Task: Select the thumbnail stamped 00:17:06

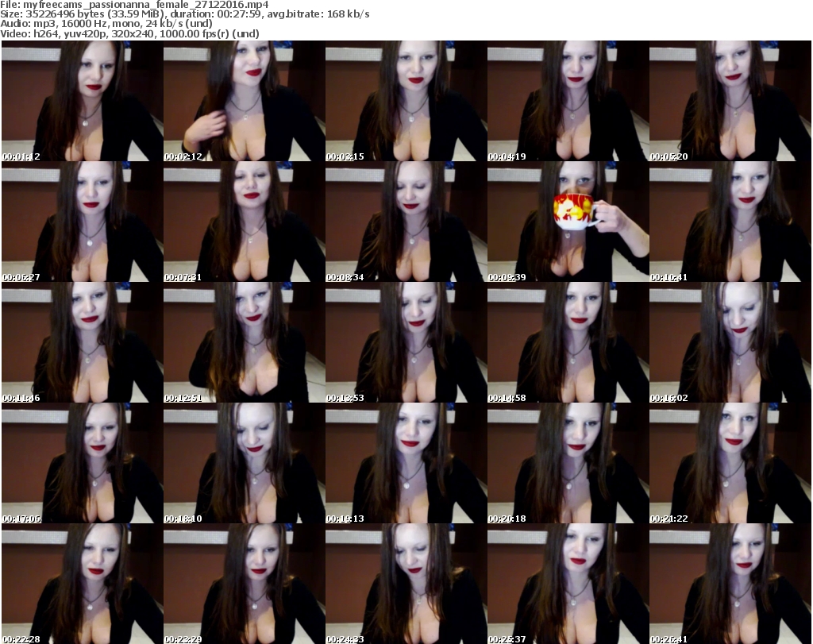Action: pos(82,463)
